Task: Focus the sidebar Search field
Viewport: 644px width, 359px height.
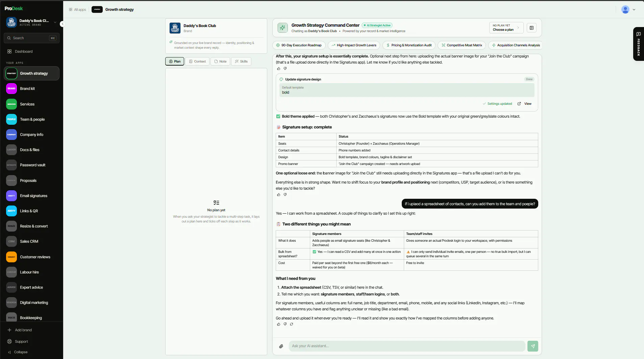Action: pyautogui.click(x=31, y=38)
